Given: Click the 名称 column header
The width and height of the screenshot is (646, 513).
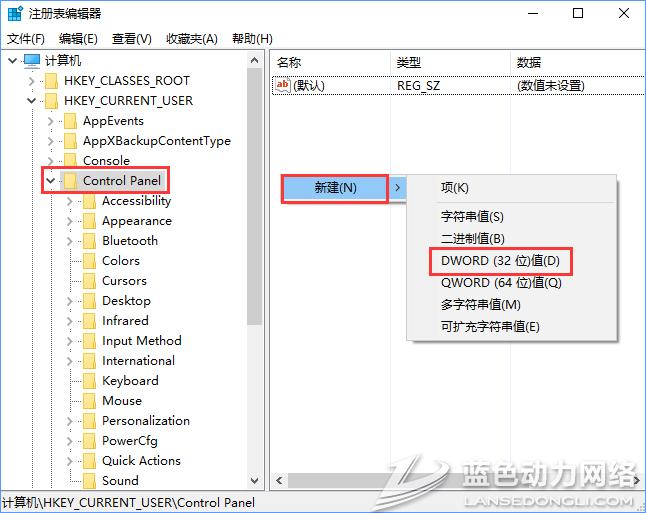Looking at the screenshot, I should pos(289,62).
